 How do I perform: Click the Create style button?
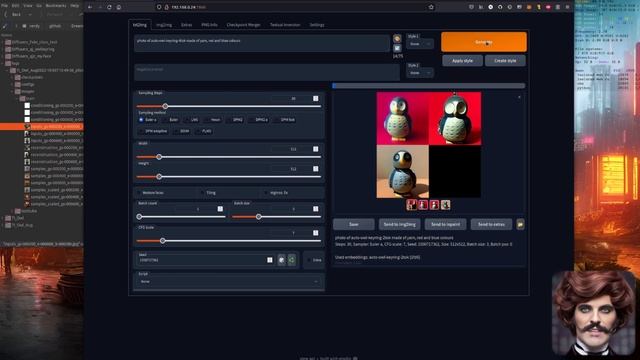[505, 61]
